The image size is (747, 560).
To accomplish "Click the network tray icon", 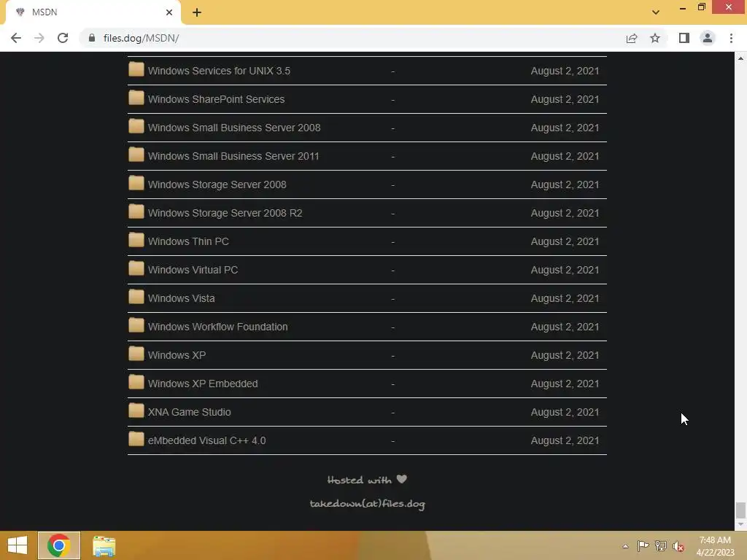I will (x=661, y=546).
